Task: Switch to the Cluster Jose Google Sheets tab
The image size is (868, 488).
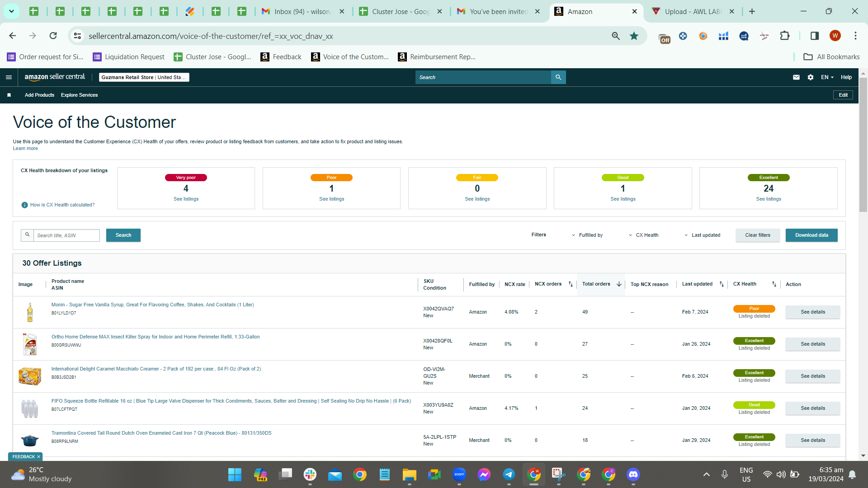Action: pyautogui.click(x=400, y=12)
